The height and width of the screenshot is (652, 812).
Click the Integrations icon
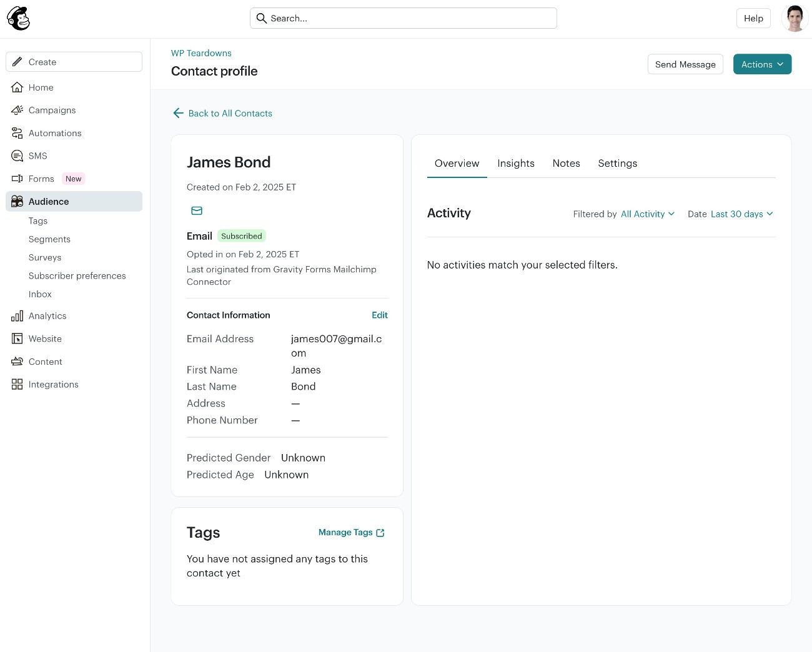(17, 384)
